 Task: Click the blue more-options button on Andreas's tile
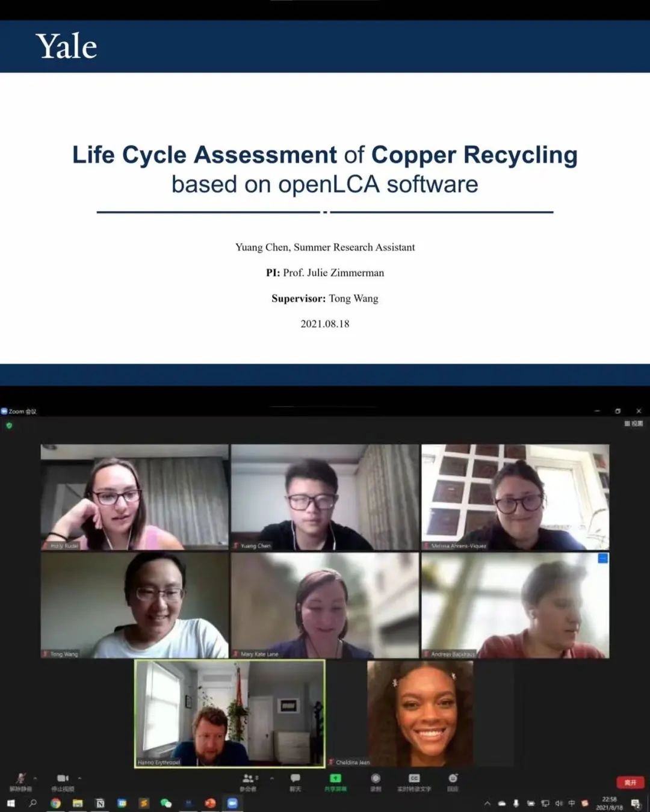pos(602,559)
